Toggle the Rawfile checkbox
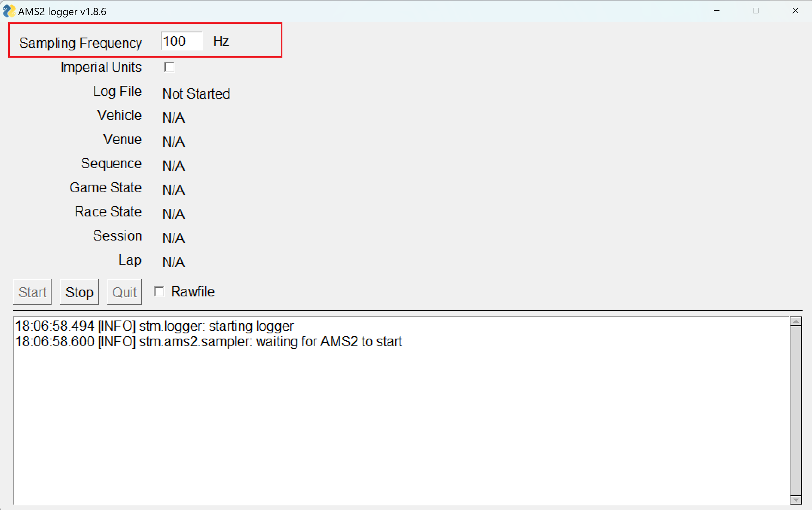This screenshot has height=510, width=812. pyautogui.click(x=159, y=292)
